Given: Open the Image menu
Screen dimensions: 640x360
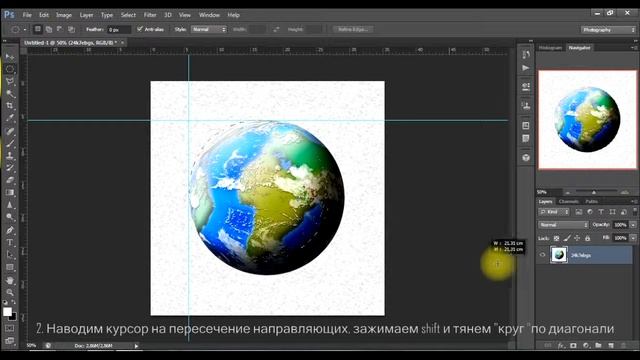Looking at the screenshot, I should [64, 15].
